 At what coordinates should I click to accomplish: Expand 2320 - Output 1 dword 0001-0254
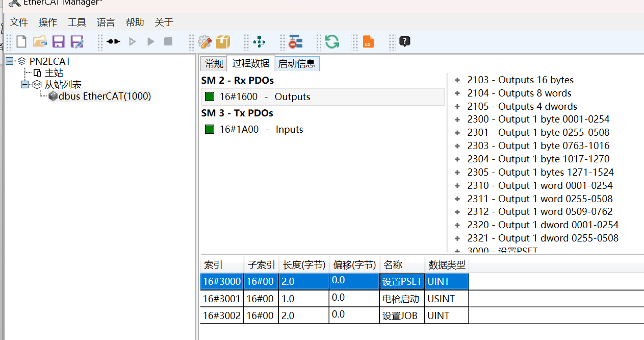457,225
